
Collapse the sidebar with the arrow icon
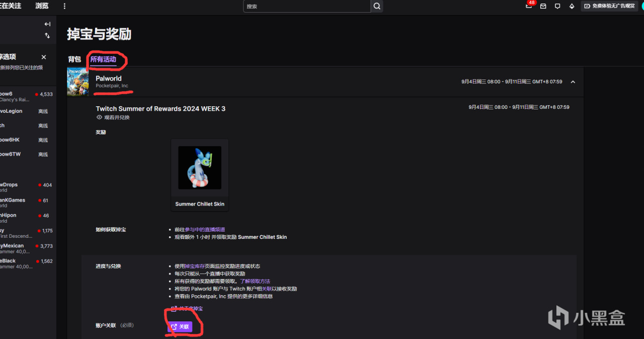point(47,24)
